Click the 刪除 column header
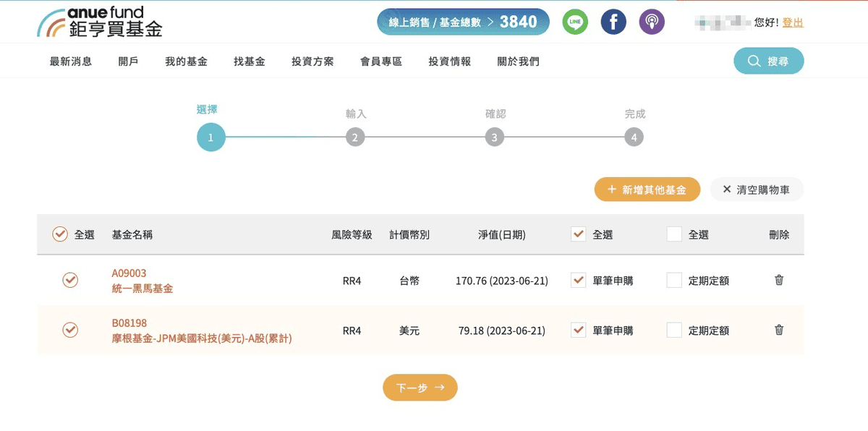The height and width of the screenshot is (431, 868). [x=779, y=234]
